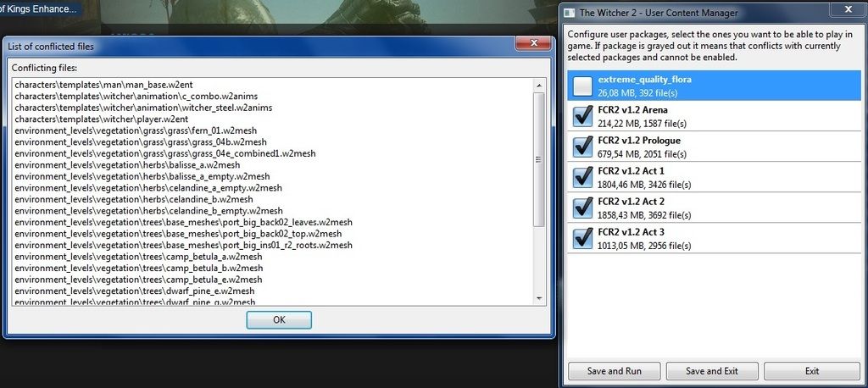
Task: Click the conflicting files scrollbar thumb
Action: 539,159
